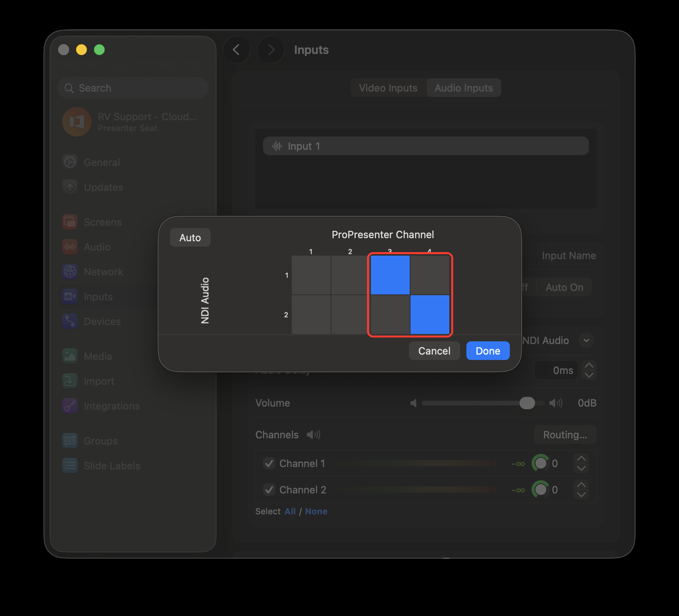The image size is (679, 616).
Task: Click the Channel 1 gain knob
Action: coord(540,463)
